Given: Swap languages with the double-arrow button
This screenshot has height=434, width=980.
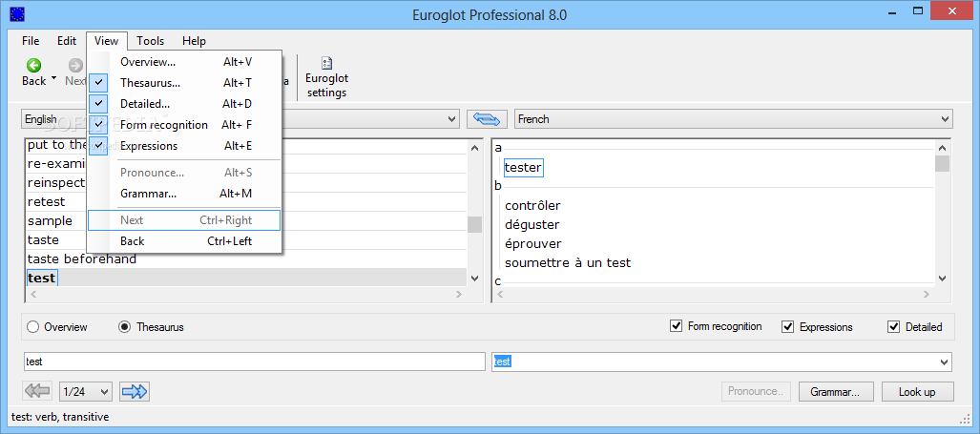Looking at the screenshot, I should pyautogui.click(x=485, y=118).
